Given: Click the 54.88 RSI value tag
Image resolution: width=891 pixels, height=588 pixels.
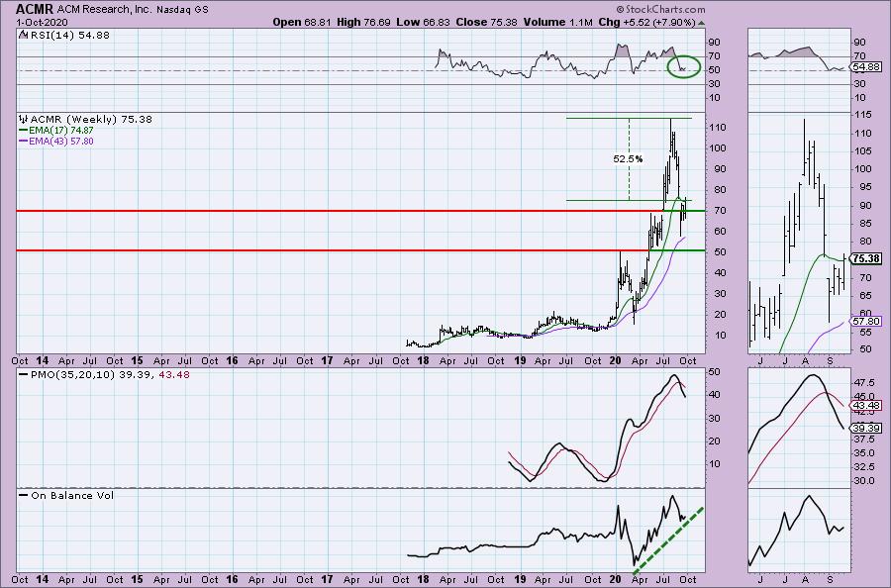Looking at the screenshot, I should coord(867,67).
